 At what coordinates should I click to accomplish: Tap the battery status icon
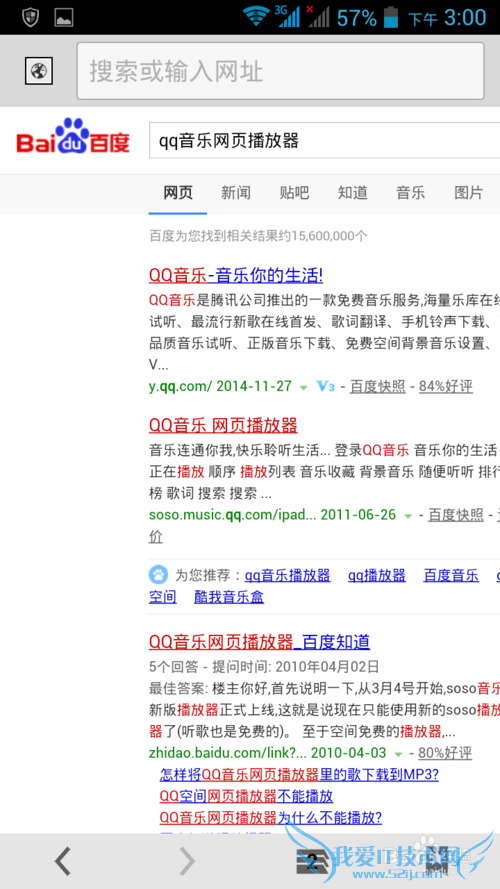click(x=391, y=17)
